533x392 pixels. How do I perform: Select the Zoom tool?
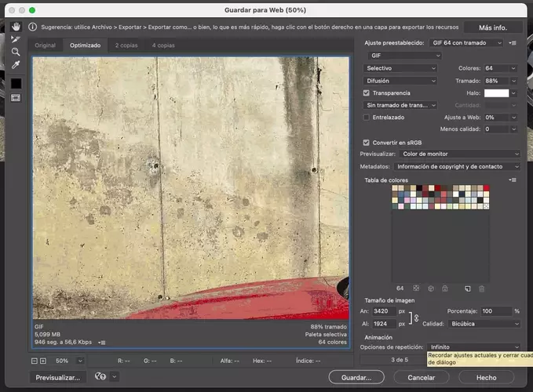pyautogui.click(x=16, y=52)
